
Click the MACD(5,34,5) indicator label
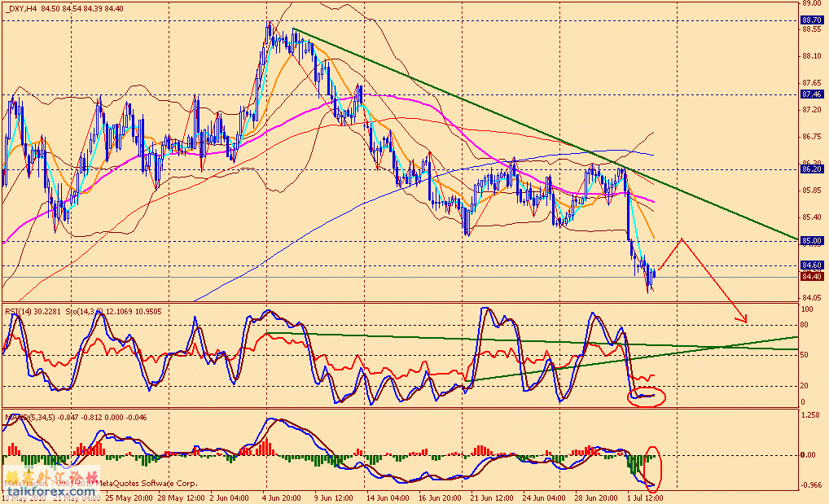point(76,417)
